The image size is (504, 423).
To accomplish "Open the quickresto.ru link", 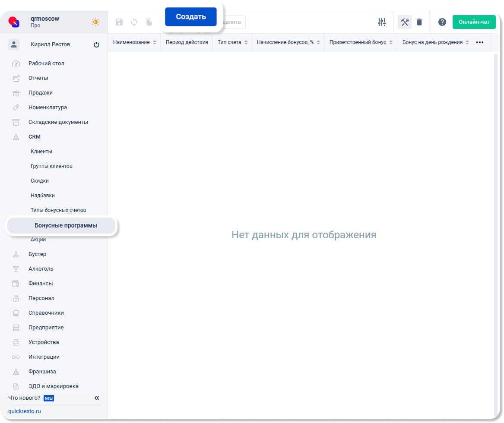I will click(x=25, y=411).
